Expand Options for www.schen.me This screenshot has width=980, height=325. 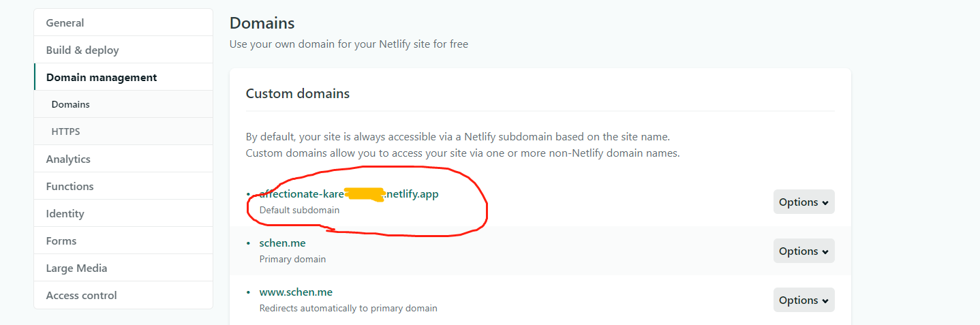[803, 300]
